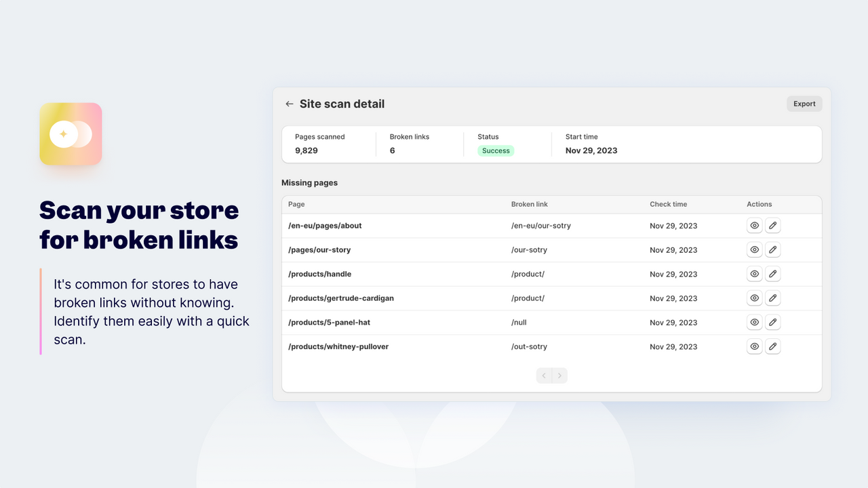Click the edit icon for /products/whitney-pullover
Screen dimensions: 868x488
(x=773, y=346)
